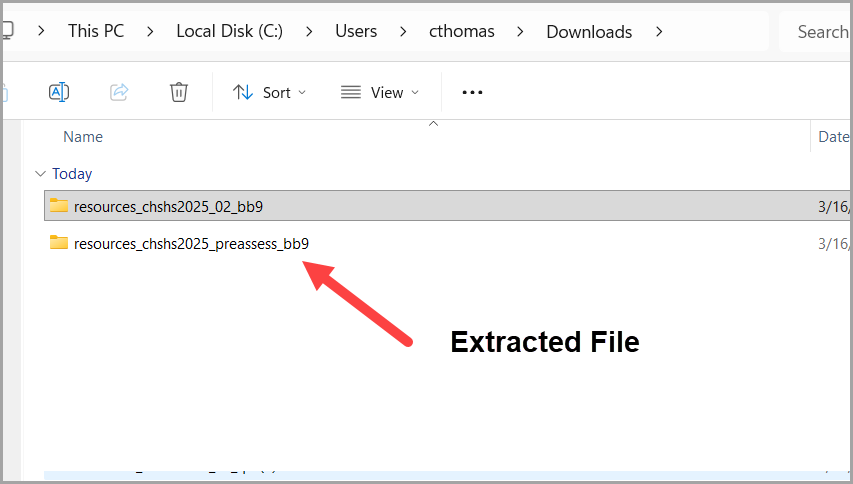Click in the Search box

pos(820,31)
